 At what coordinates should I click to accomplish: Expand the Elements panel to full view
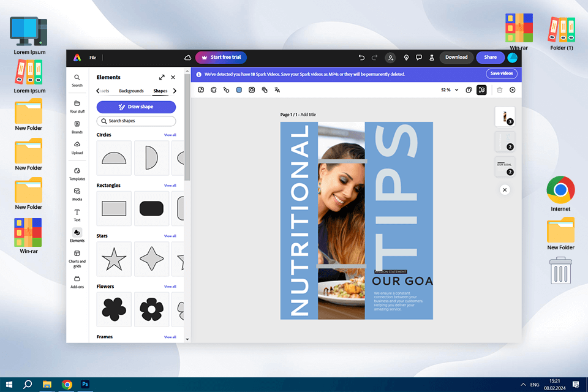click(x=162, y=77)
